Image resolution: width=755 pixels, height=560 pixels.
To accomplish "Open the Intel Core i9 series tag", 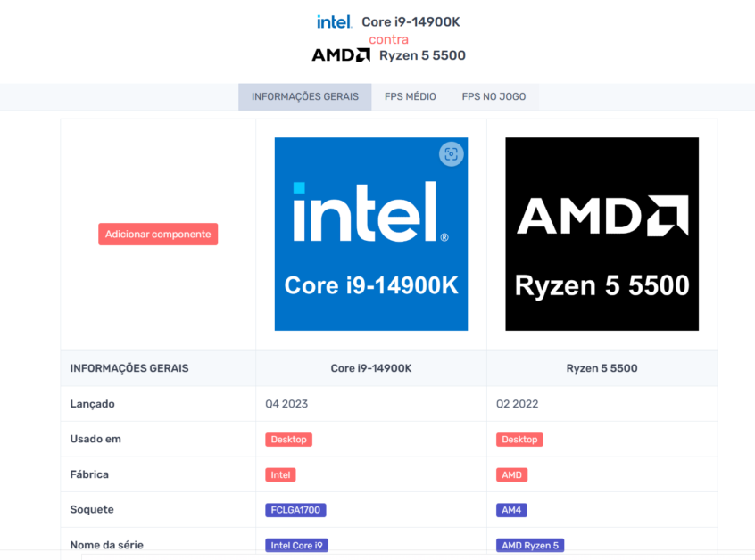I will tap(296, 545).
